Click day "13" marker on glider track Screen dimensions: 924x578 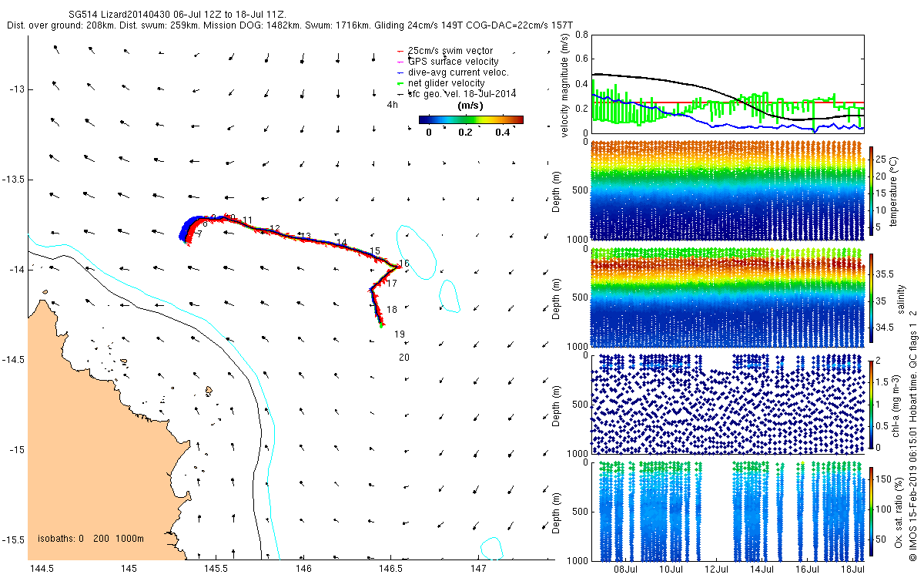[x=306, y=236]
